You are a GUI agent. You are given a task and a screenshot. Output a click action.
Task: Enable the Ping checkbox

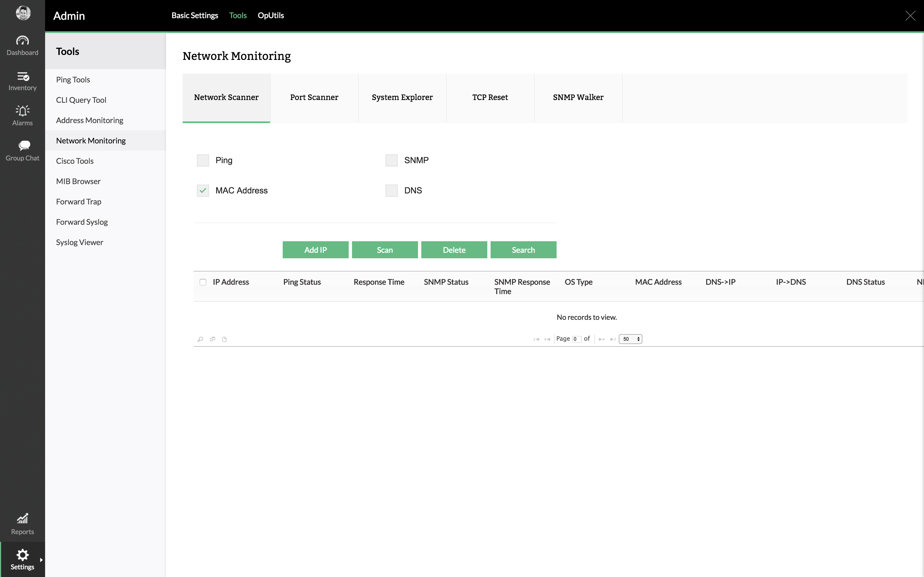[x=203, y=160]
